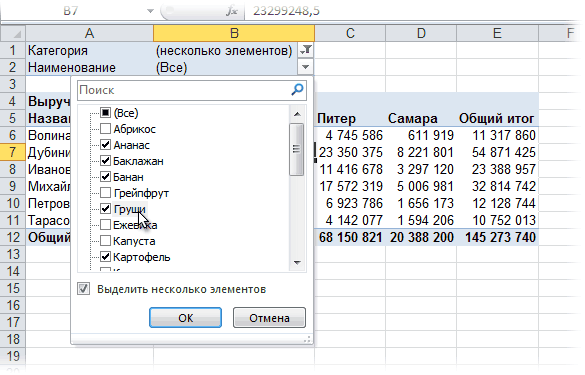Click cell with value 11 317 860
The image size is (585, 375).
[497, 135]
